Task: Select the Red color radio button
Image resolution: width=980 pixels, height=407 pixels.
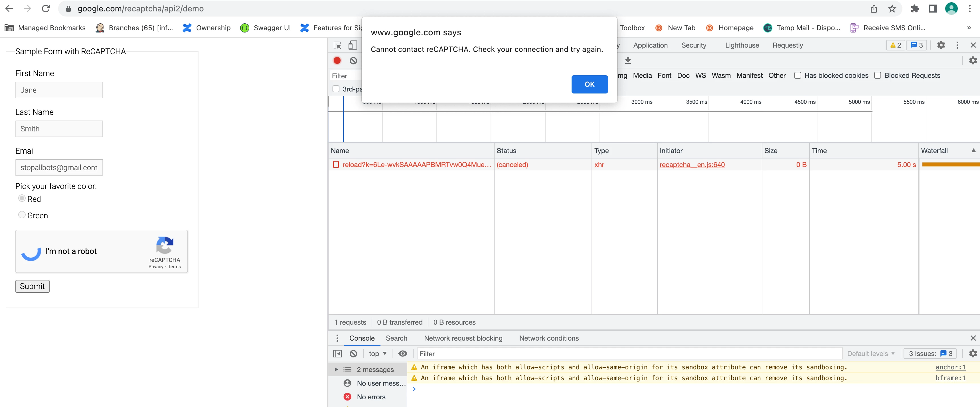Action: click(x=22, y=198)
